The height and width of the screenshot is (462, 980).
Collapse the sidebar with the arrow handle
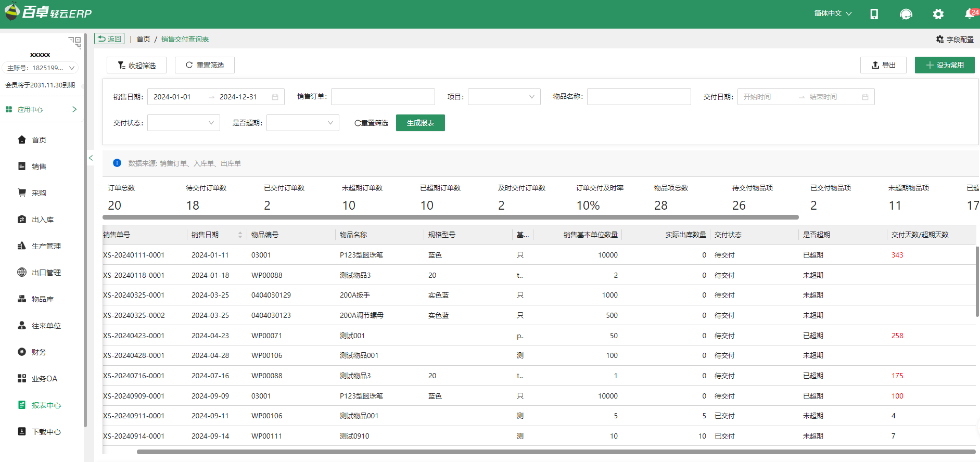click(x=91, y=158)
